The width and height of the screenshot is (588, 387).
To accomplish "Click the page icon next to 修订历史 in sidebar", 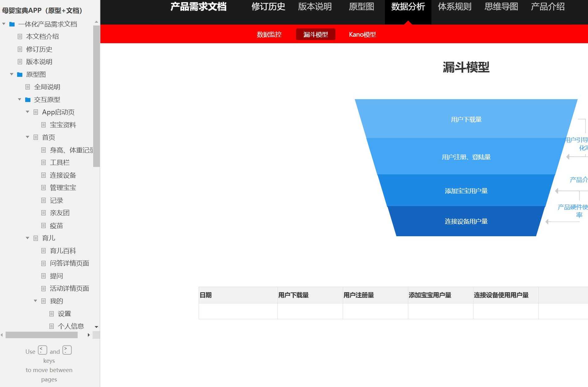I will 20,49.
